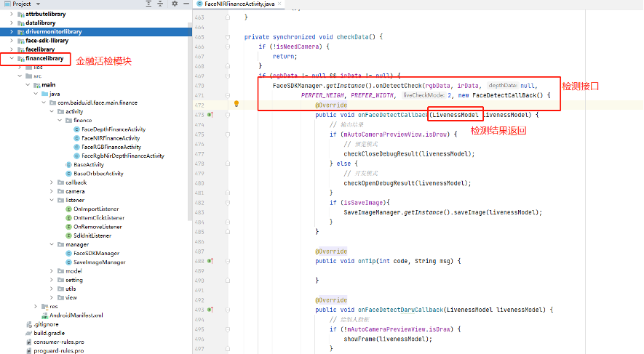Open FaceDepthFinanceActivity class
Screen dimensions: 644x354
114,129
